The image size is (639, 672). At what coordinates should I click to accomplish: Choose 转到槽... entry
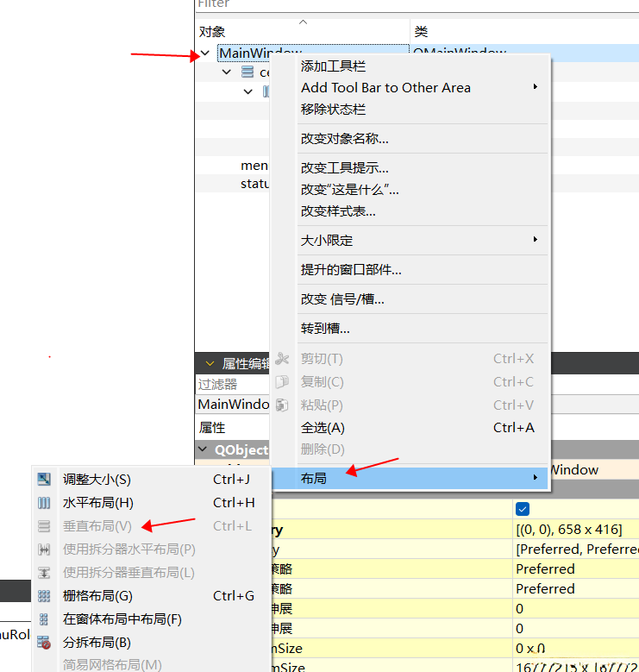(x=325, y=329)
